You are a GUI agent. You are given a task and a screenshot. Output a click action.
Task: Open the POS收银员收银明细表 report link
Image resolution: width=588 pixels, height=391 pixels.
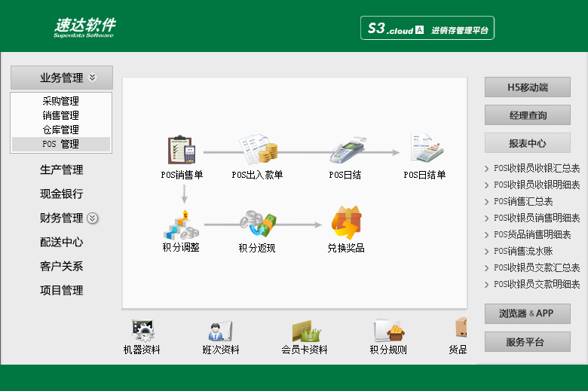(537, 185)
